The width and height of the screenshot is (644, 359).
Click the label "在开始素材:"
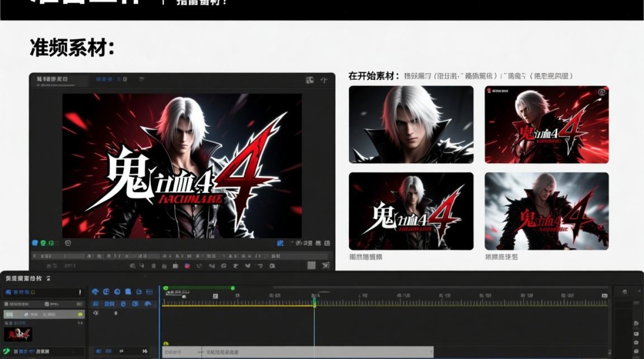coord(374,76)
